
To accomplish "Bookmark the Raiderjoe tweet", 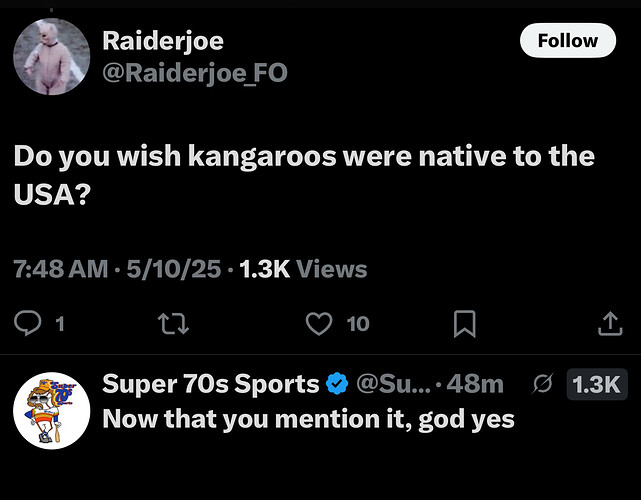I will (464, 324).
